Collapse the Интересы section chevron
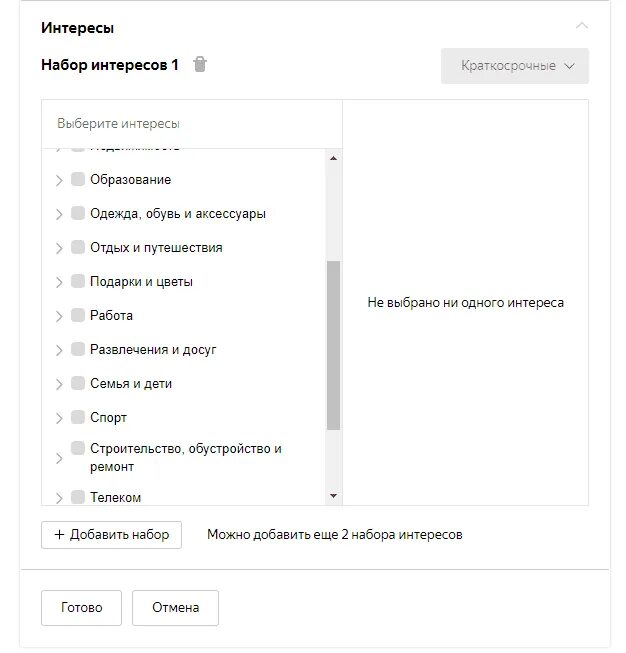Screen dimensions: 626x653 (x=582, y=26)
